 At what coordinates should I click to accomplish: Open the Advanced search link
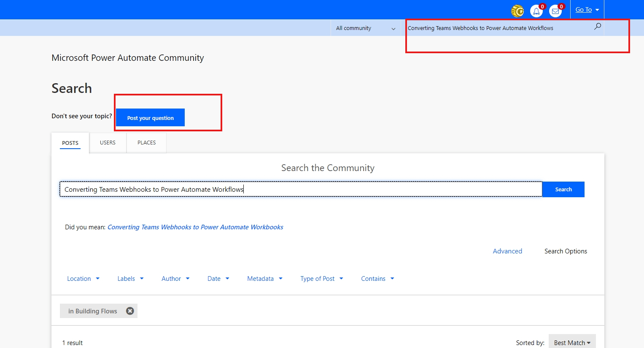(x=507, y=251)
